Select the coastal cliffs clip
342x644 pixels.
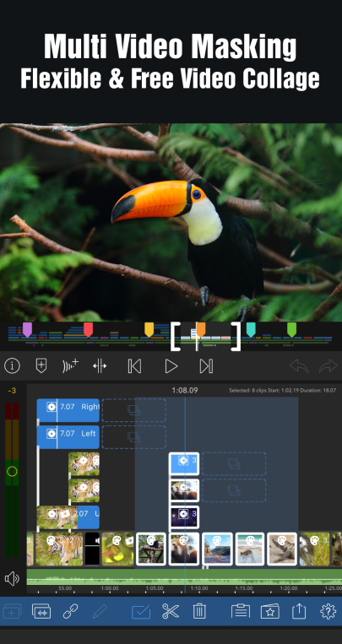tap(218, 549)
